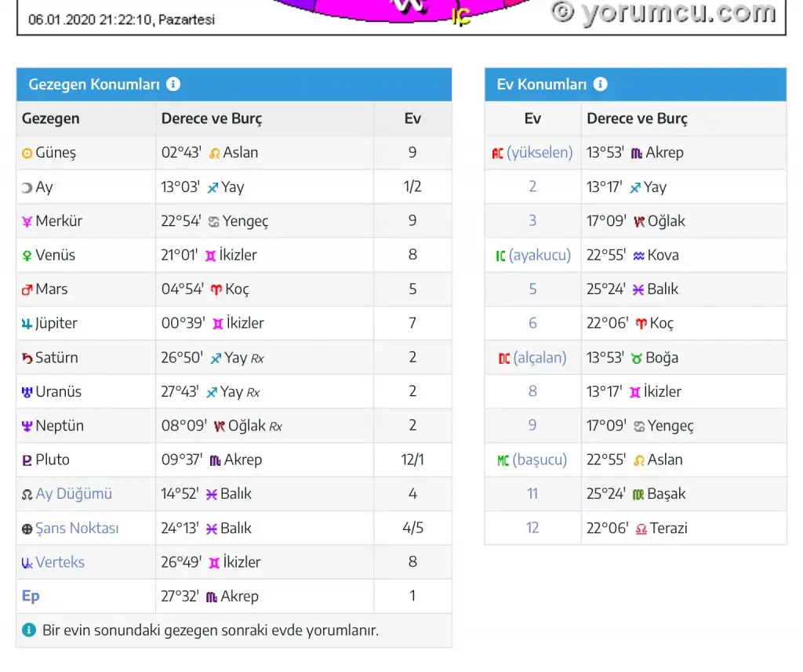Click the Sun symbol beside Güneş
Image resolution: width=803 pixels, height=672 pixels.
(x=27, y=154)
